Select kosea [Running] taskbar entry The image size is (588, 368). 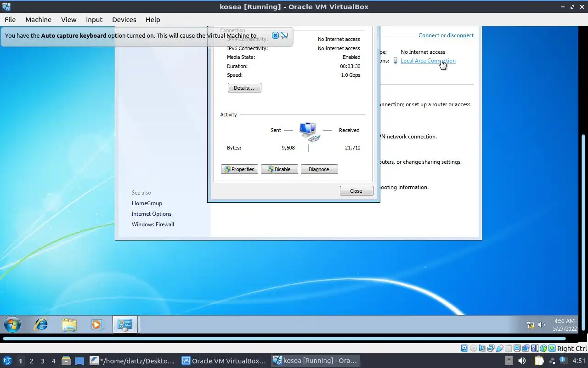pos(315,361)
